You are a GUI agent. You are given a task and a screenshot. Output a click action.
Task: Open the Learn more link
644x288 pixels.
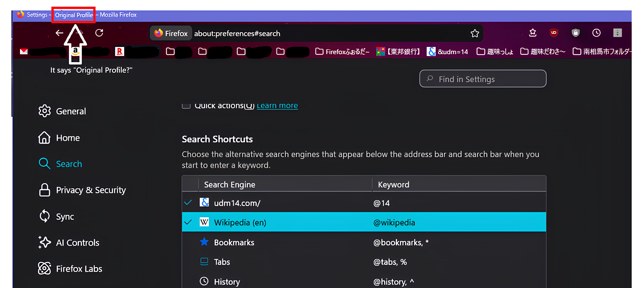point(277,106)
